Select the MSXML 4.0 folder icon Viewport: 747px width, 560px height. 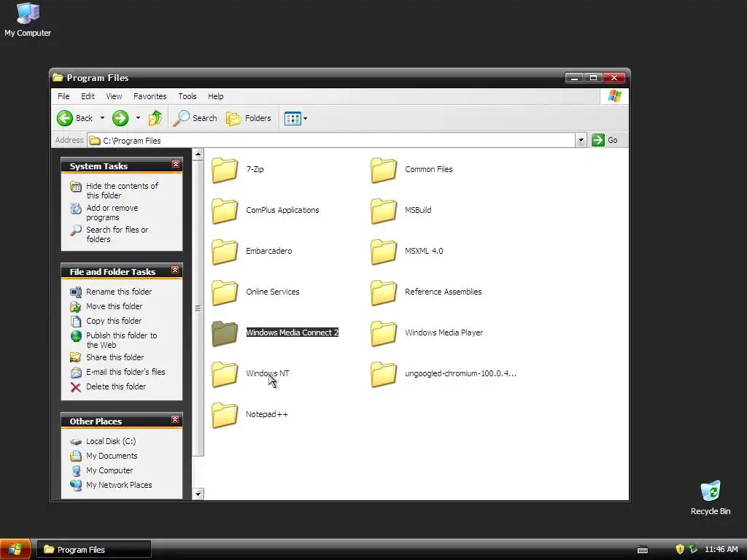click(x=384, y=252)
